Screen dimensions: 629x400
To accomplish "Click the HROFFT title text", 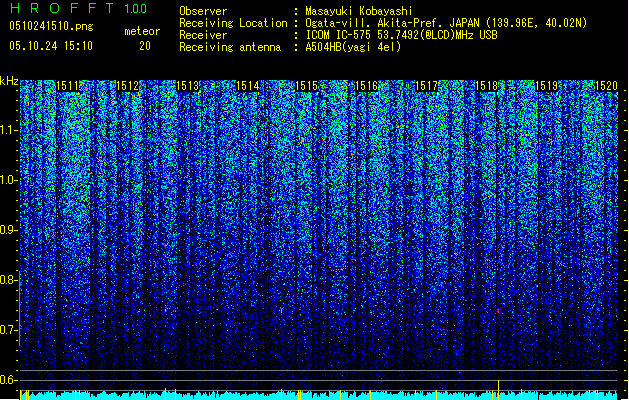I will [61, 8].
